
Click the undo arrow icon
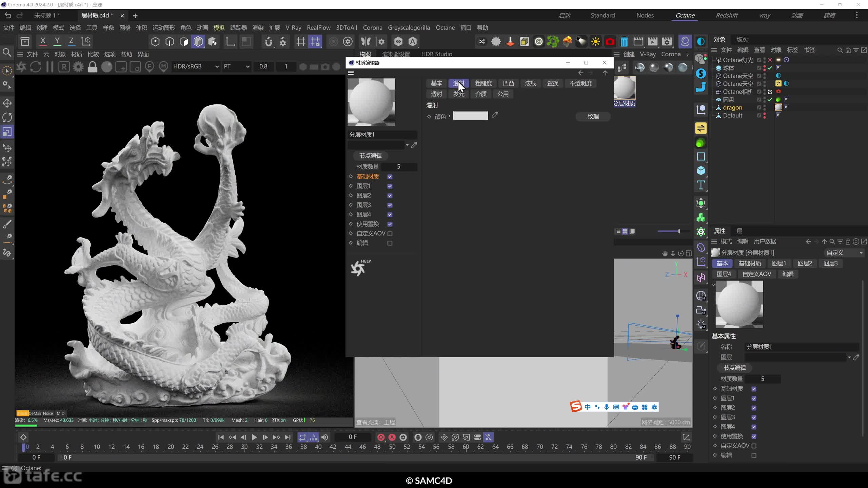(8, 15)
